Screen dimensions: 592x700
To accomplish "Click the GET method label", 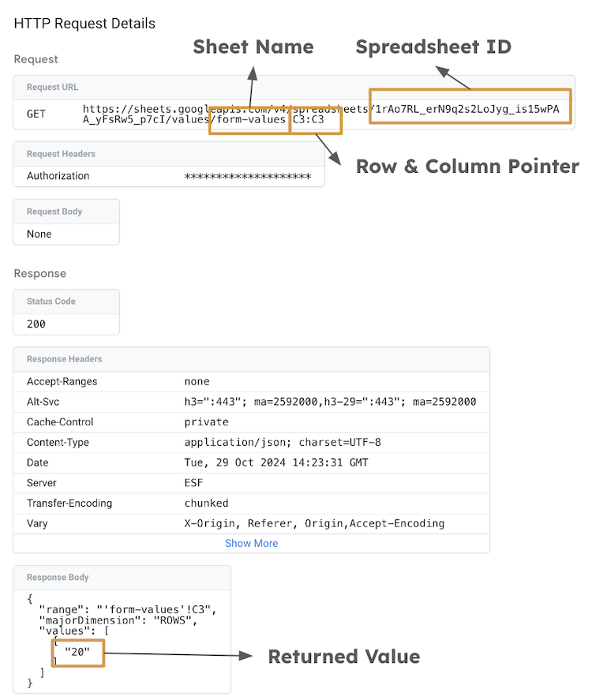I will tap(35, 114).
